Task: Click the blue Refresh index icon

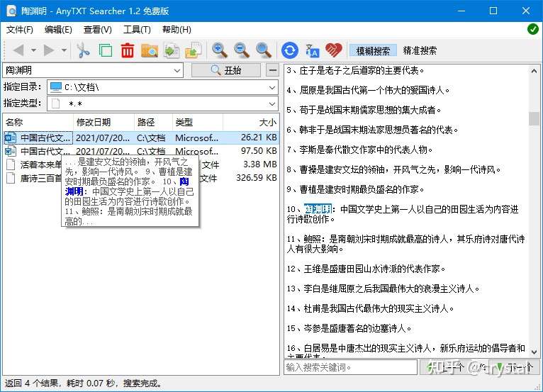Action: click(x=290, y=50)
